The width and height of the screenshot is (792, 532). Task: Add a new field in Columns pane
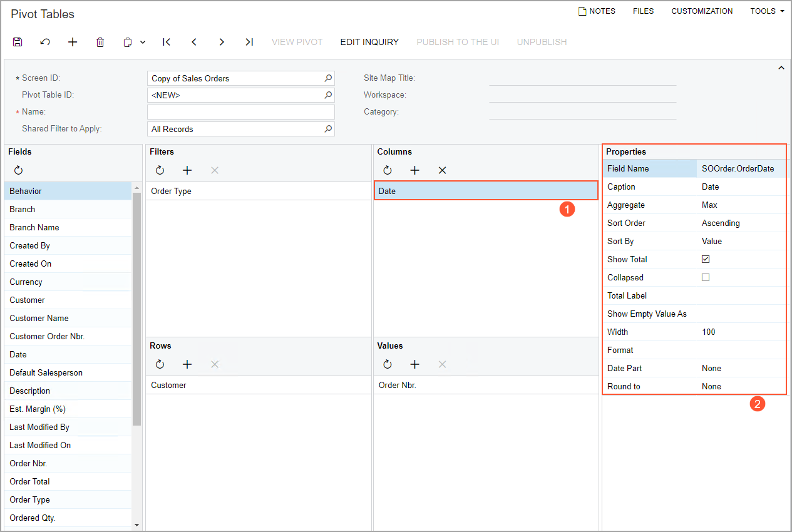click(x=414, y=170)
